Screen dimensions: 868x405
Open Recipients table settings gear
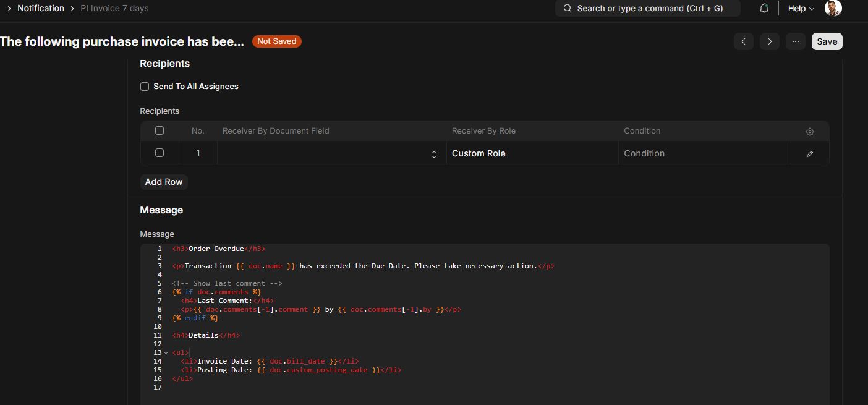tap(810, 132)
